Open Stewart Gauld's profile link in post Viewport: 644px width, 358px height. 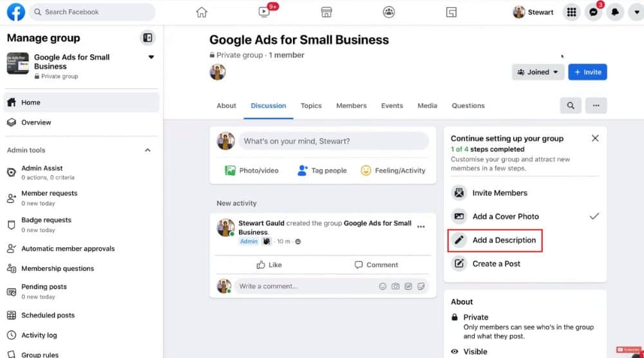261,223
